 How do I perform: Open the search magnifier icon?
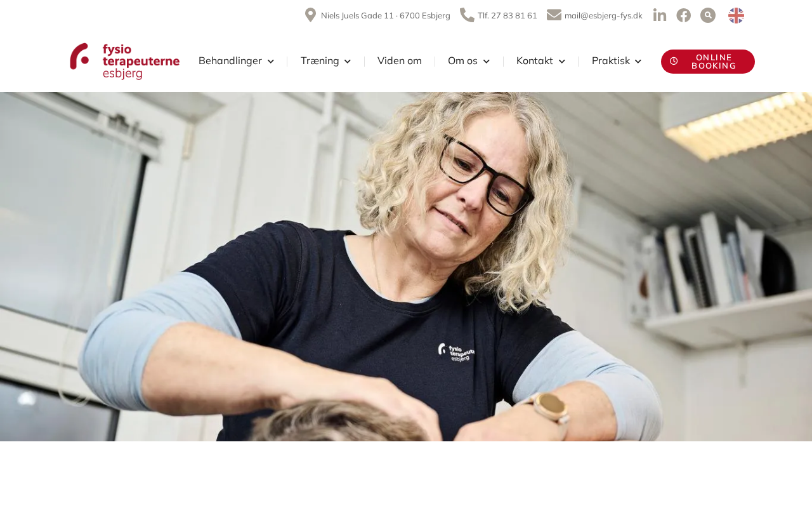tap(708, 15)
